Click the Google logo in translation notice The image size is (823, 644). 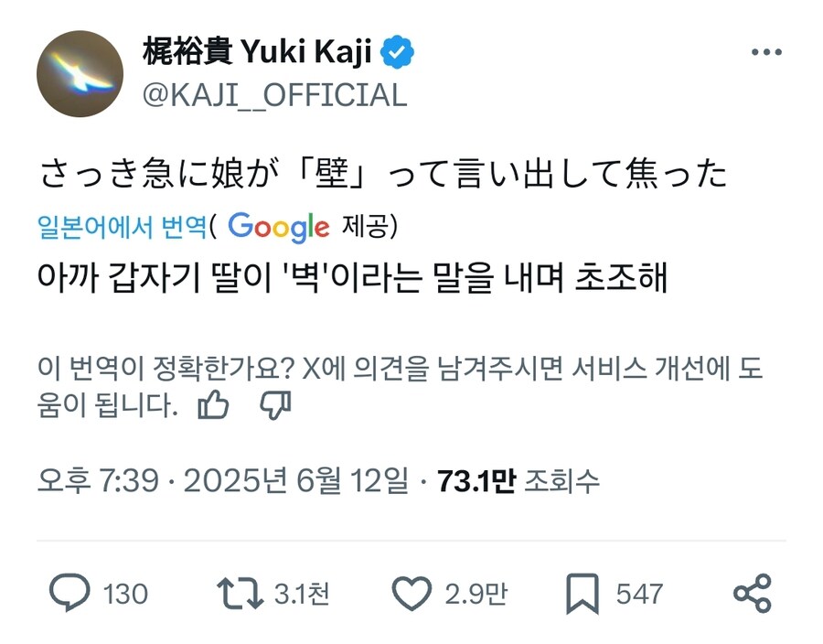[281, 228]
